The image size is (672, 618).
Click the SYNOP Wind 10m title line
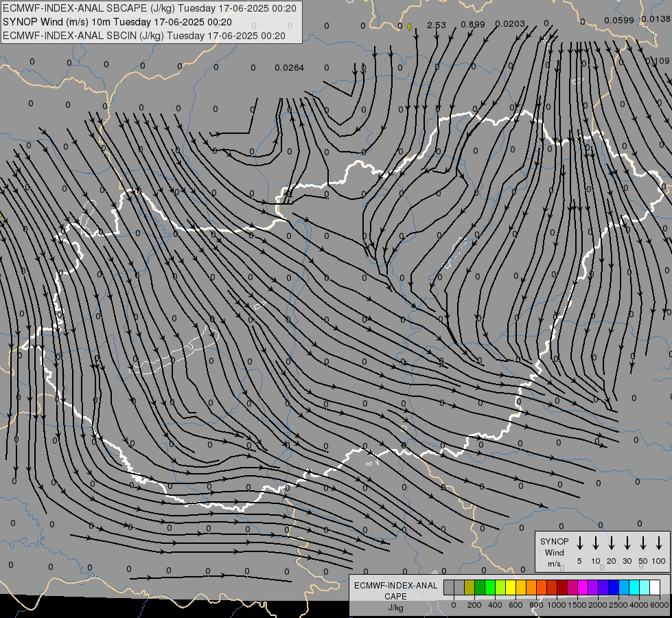117,22
